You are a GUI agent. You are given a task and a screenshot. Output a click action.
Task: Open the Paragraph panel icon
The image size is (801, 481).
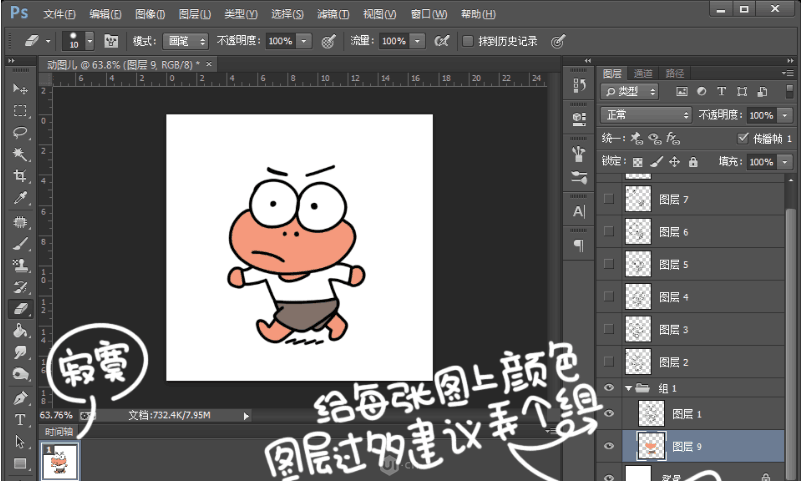click(x=579, y=246)
